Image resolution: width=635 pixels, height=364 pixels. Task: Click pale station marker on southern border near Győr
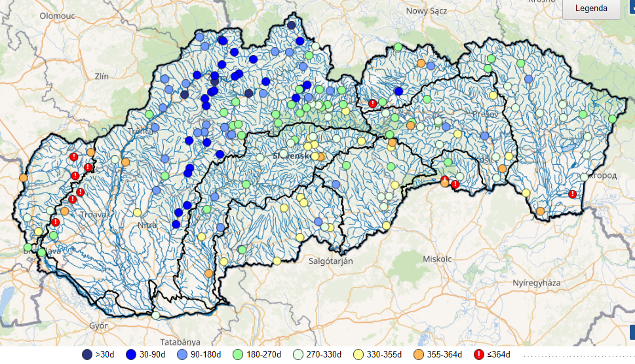click(x=156, y=315)
